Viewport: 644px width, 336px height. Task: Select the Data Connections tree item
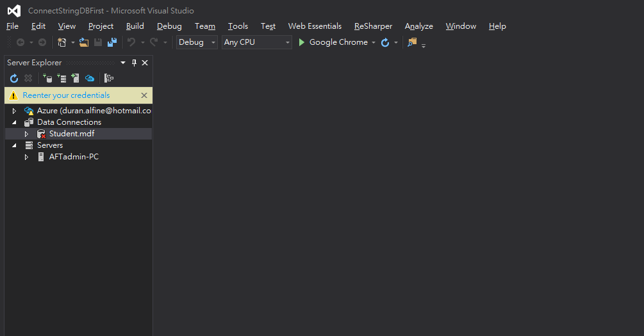(x=69, y=122)
